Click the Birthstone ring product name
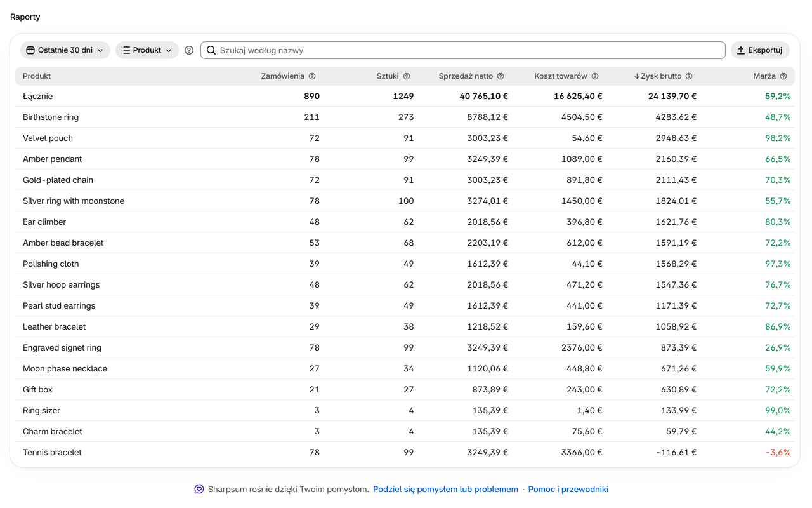The width and height of the screenshot is (812, 508). click(x=51, y=117)
